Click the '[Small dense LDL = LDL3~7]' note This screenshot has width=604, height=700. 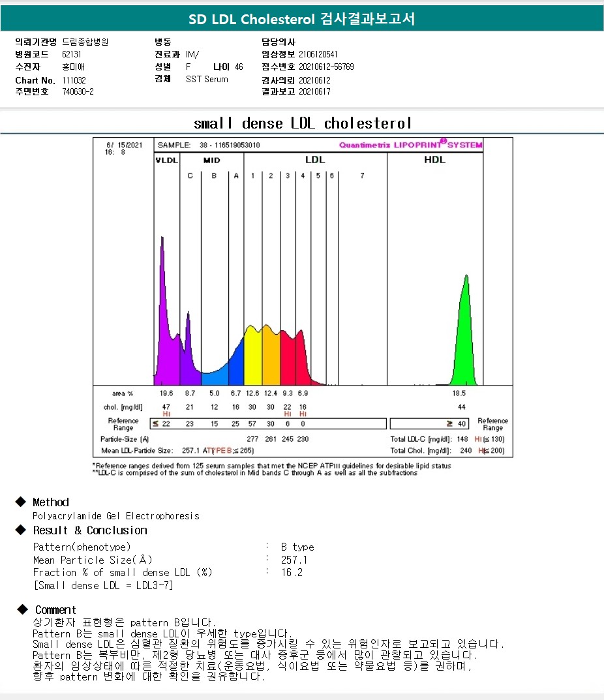(x=104, y=585)
